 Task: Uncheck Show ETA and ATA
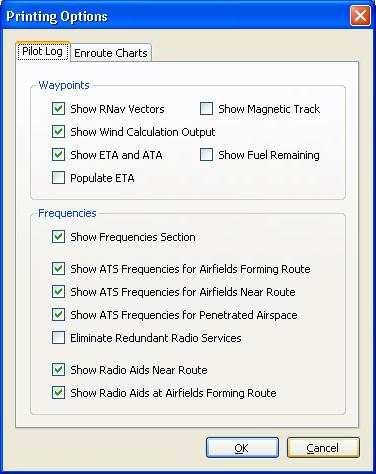(58, 155)
